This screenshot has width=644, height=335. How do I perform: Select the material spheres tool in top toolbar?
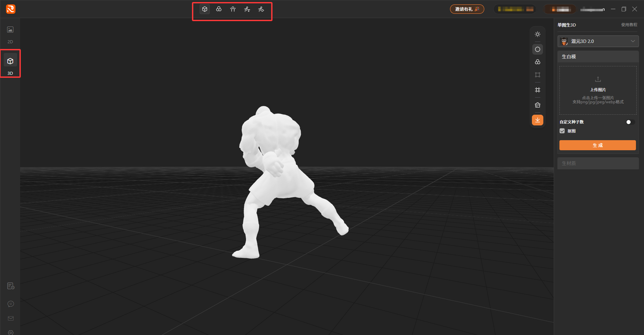(219, 9)
